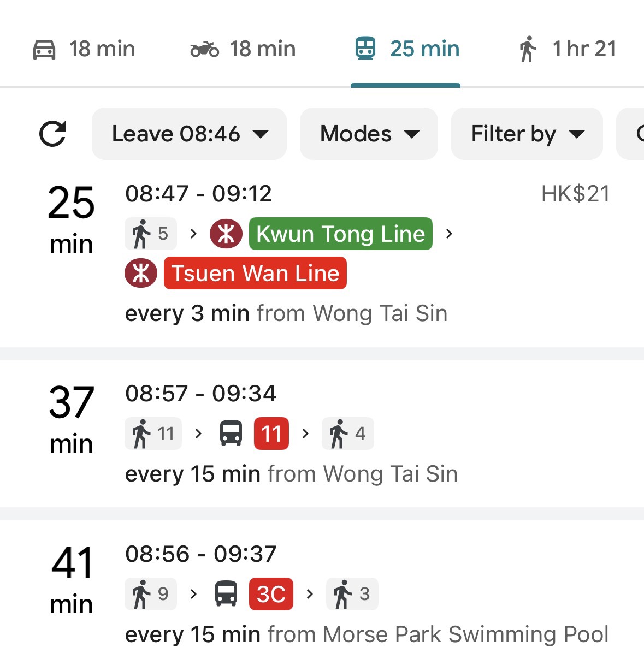Open the 41 min 08:56 - 09:37 route

[322, 593]
